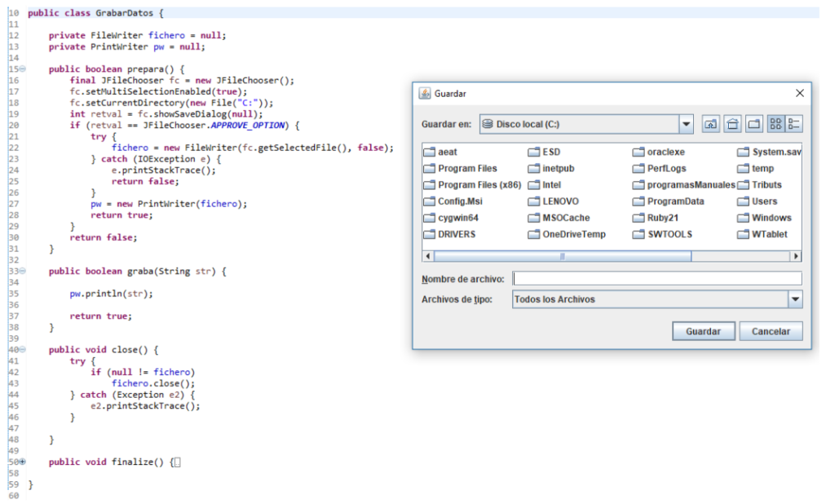Click the file list horizontal scrollbar thumb
Screen dimensions: 835x504
click(563, 256)
